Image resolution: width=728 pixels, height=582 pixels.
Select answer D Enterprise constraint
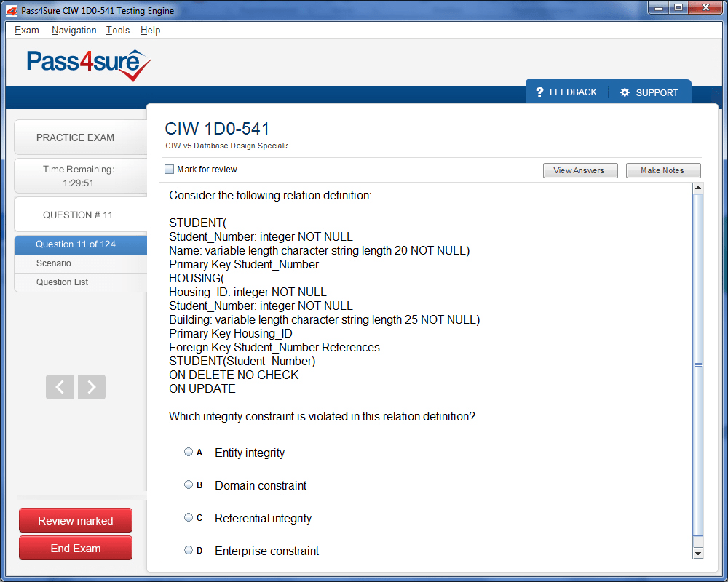189,550
